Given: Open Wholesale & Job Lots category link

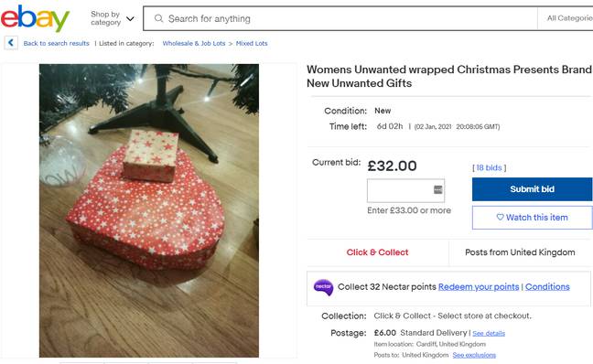Looking at the screenshot, I should click(x=194, y=44).
